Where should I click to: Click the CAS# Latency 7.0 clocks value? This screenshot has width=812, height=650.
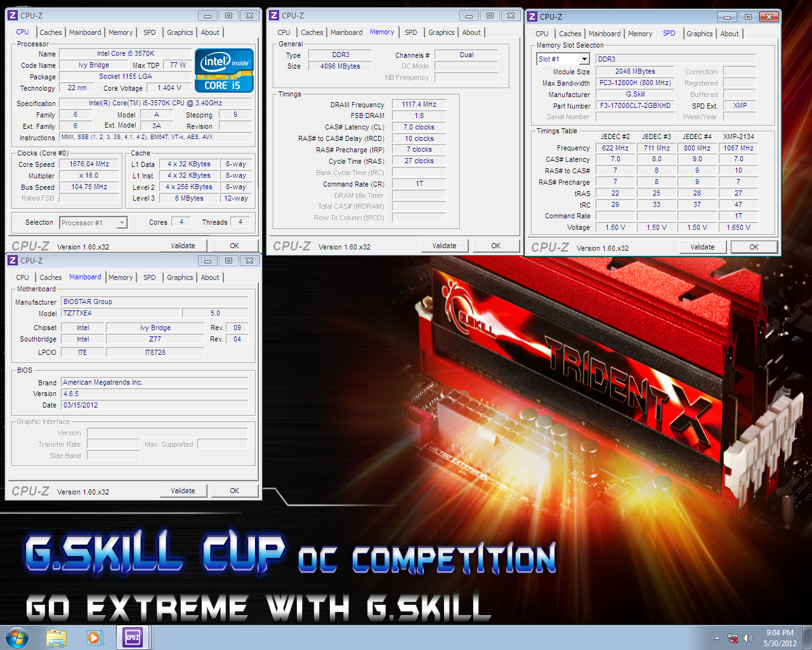tap(419, 127)
